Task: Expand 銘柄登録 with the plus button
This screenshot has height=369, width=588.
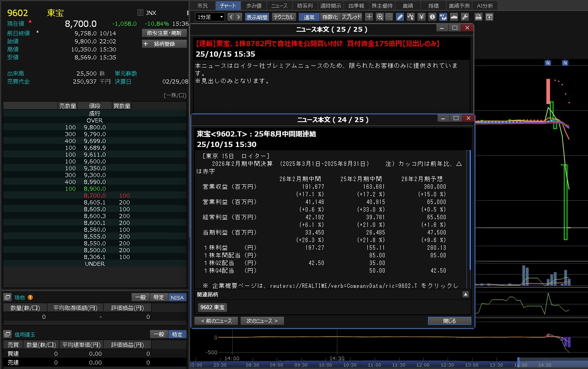Action: [x=146, y=44]
